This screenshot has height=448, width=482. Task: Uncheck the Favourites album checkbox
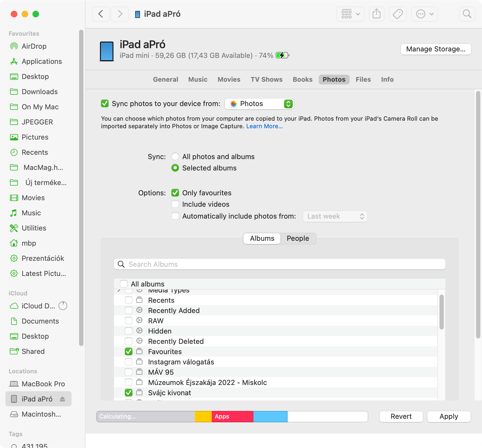[129, 351]
